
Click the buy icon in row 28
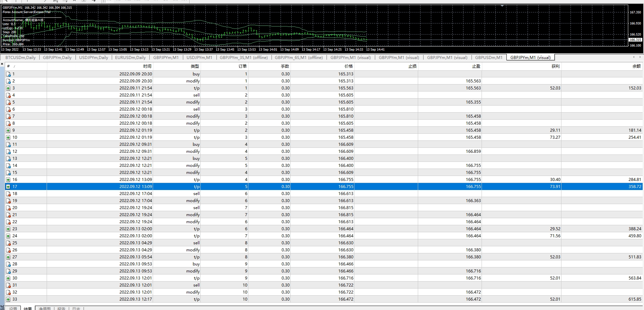[8, 264]
